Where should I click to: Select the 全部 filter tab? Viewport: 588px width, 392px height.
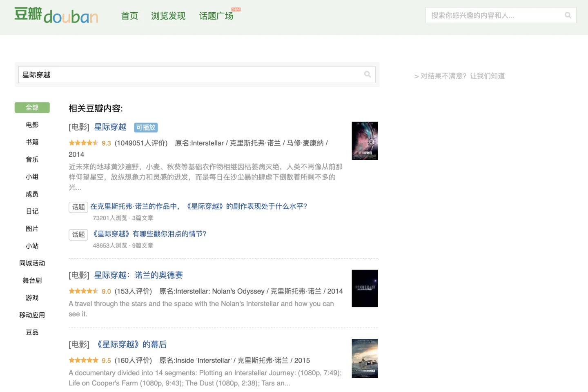click(x=32, y=107)
